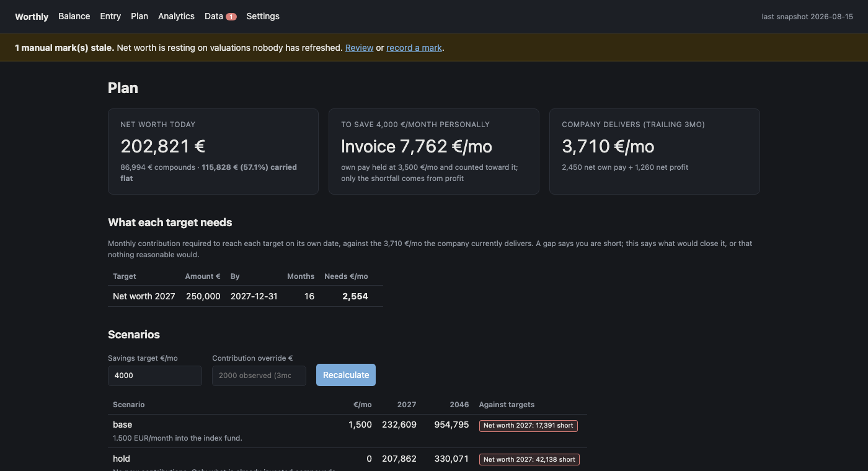Viewport: 868px width, 471px height.
Task: Open the Entry page
Action: coord(110,16)
